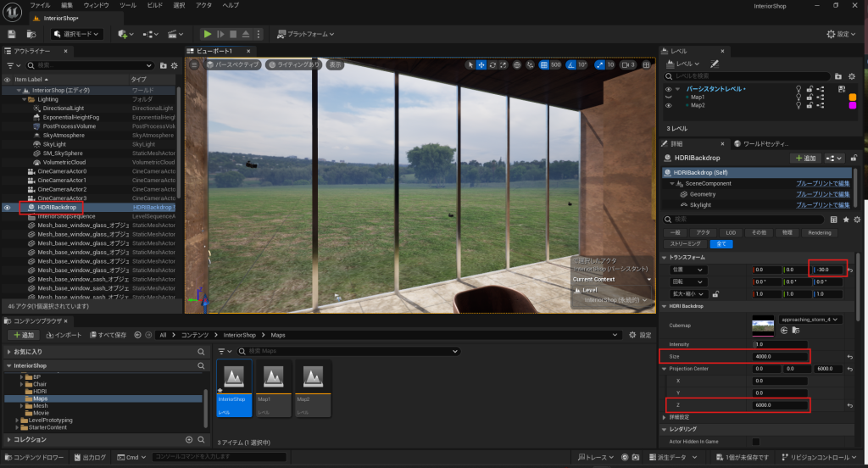Screen dimensions: 868x468
Task: Open the approaching_storm cubemap dropdown
Action: click(x=812, y=320)
